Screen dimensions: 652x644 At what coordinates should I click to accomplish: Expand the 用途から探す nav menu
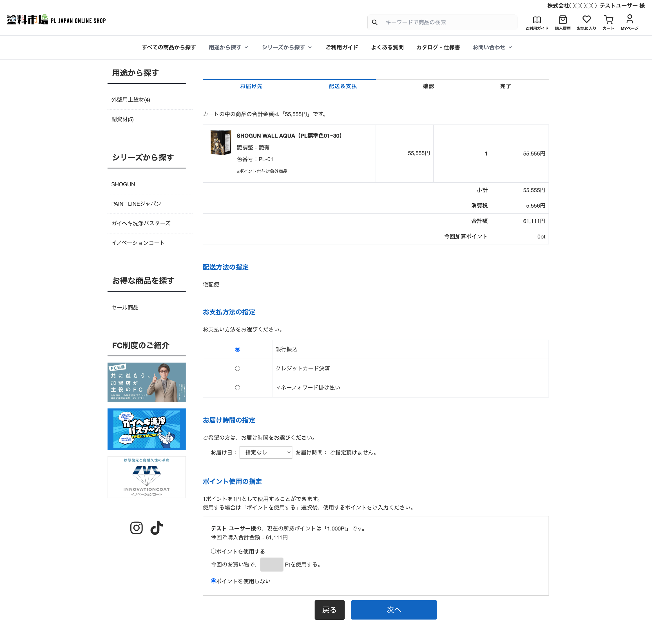[x=228, y=47]
